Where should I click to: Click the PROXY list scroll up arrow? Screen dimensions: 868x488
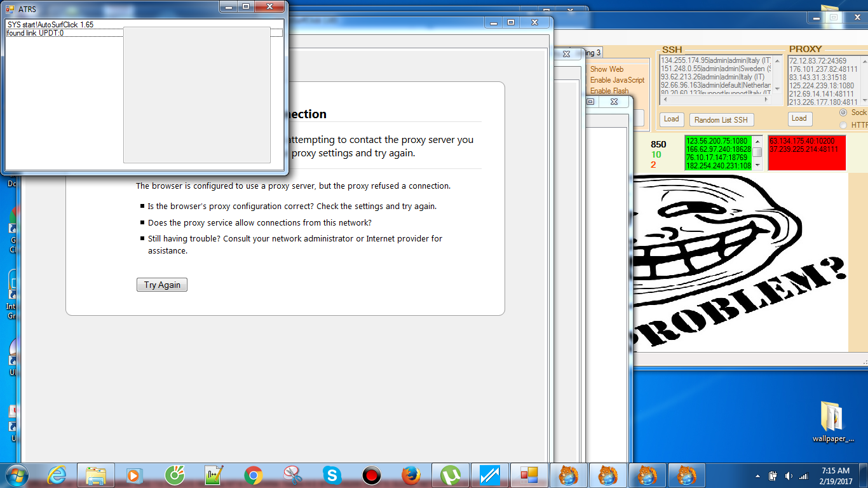[x=864, y=61]
